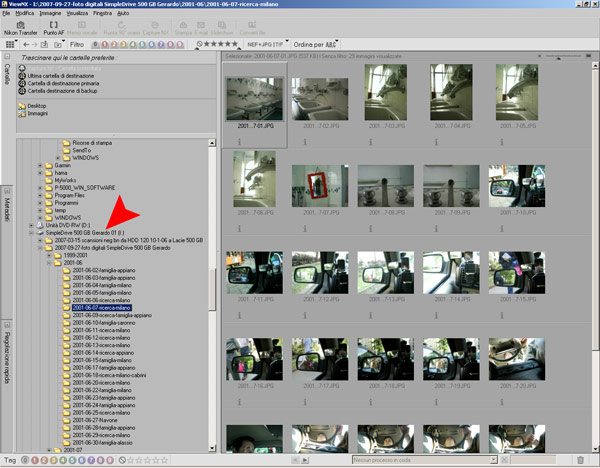This screenshot has width=600, height=468.
Task: Navigate back with the left arrow
Action: (27, 45)
